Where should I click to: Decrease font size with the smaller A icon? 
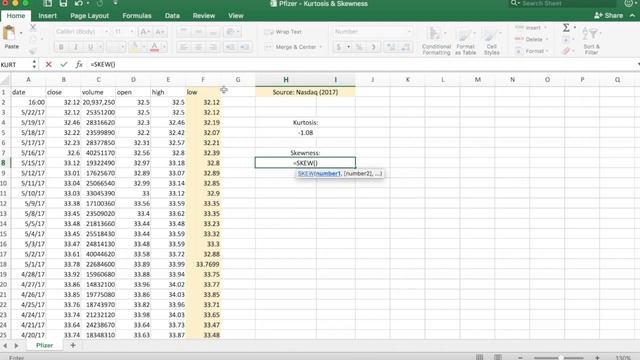coord(160,31)
